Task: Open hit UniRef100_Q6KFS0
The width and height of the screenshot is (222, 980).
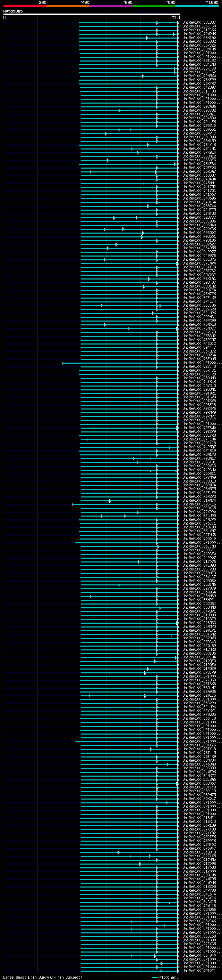Action: 199,26
